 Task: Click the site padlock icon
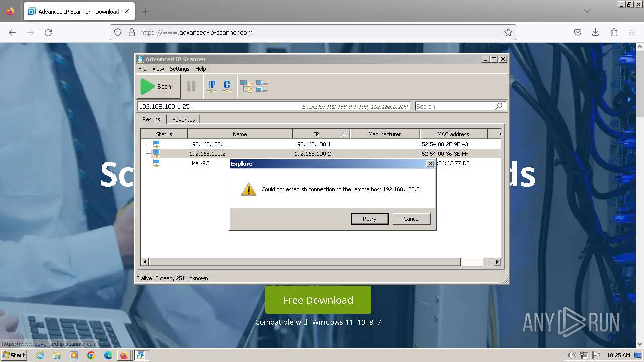[132, 32]
